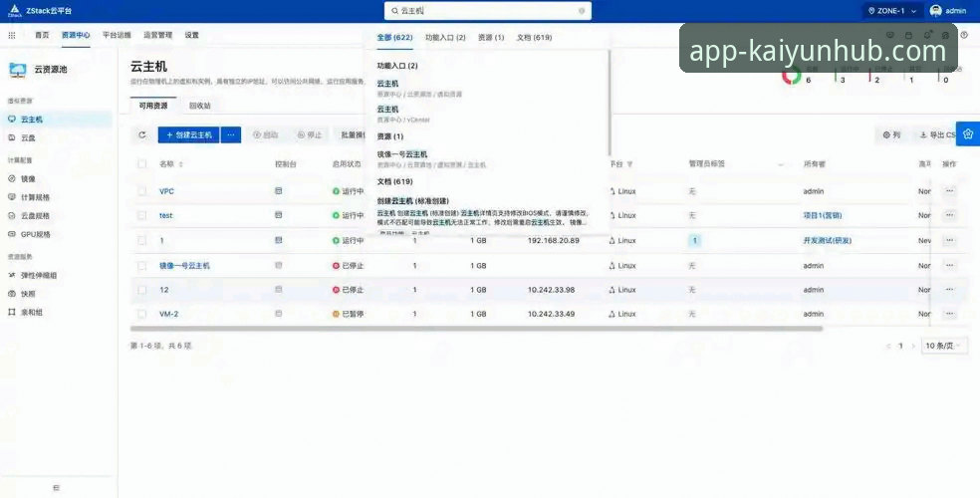Click the table horizontal scrollbar

[x=476, y=328]
